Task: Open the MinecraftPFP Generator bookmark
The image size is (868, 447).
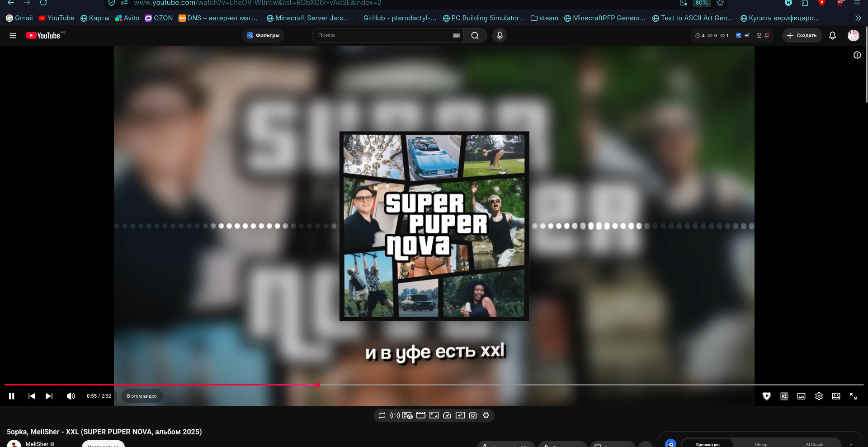Action: [605, 18]
